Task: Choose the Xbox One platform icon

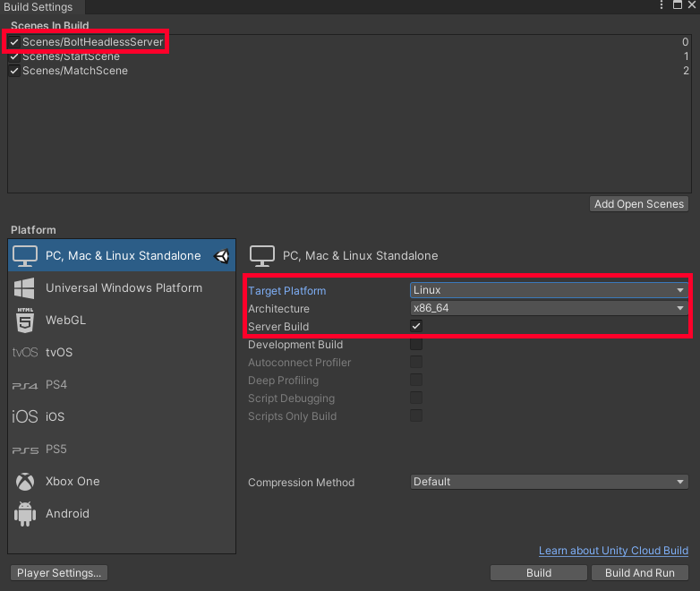Action: [25, 482]
